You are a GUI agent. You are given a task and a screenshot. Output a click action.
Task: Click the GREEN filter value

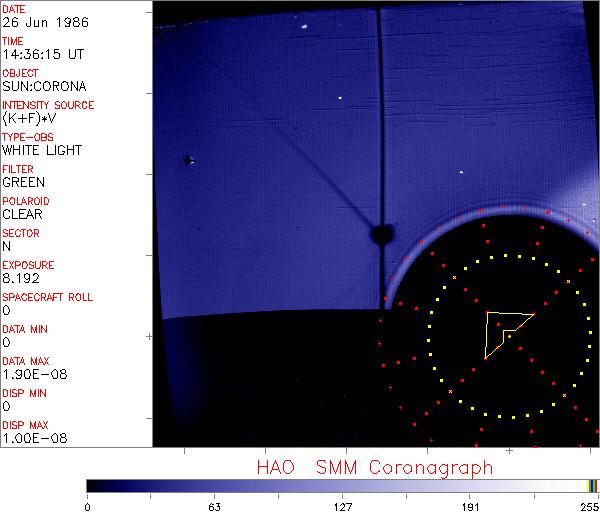pos(24,182)
